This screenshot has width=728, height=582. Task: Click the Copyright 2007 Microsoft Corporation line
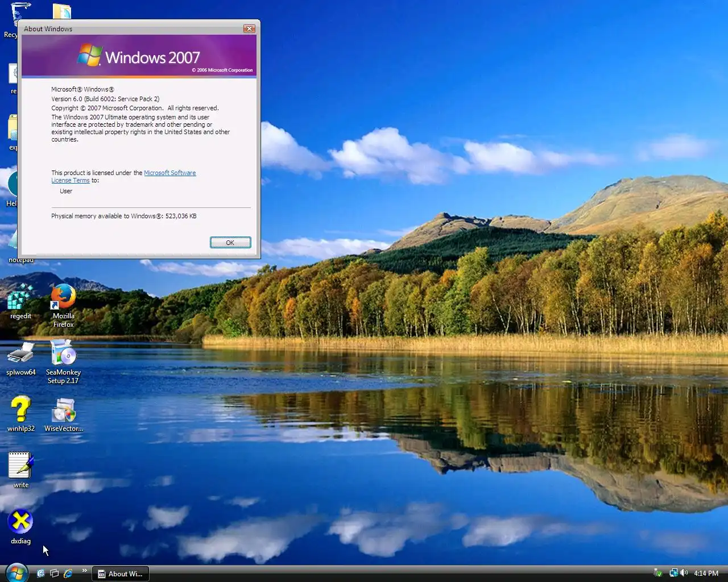135,108
